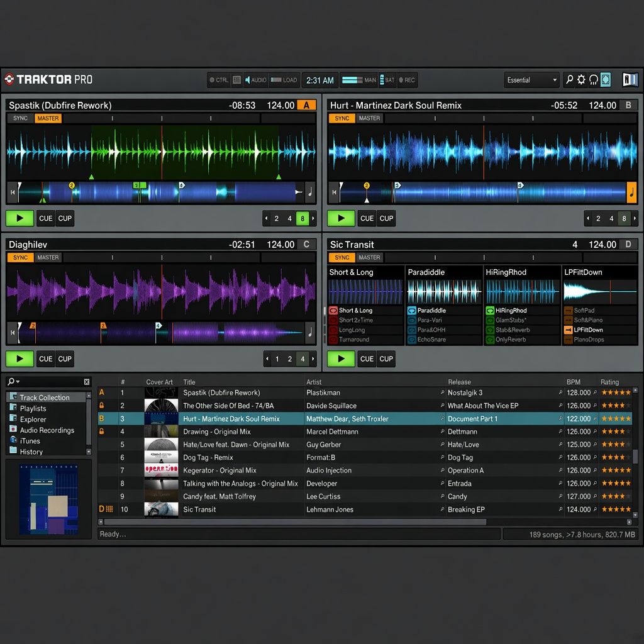644x644 pixels.
Task: Toggle MASTER on Deck C
Action: 48,257
